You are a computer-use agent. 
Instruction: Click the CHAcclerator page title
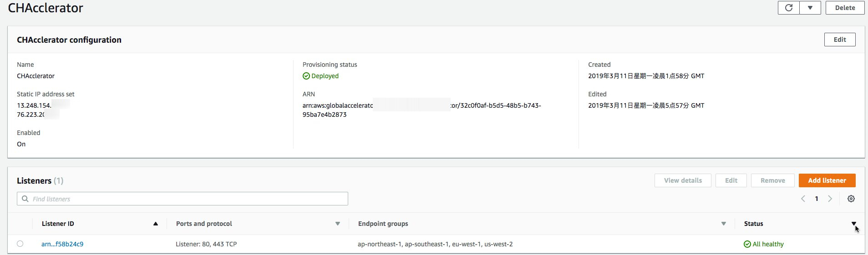coord(46,8)
